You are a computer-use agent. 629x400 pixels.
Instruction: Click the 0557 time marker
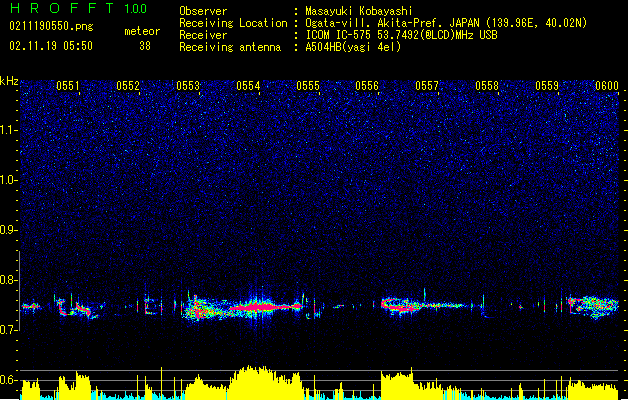point(427,86)
